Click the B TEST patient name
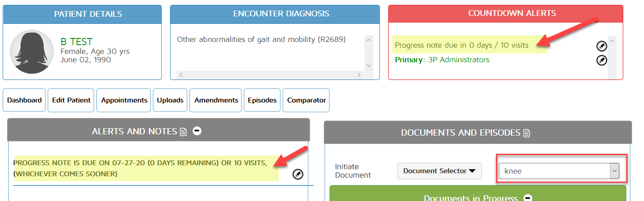This screenshot has height=201, width=644. pos(76,42)
